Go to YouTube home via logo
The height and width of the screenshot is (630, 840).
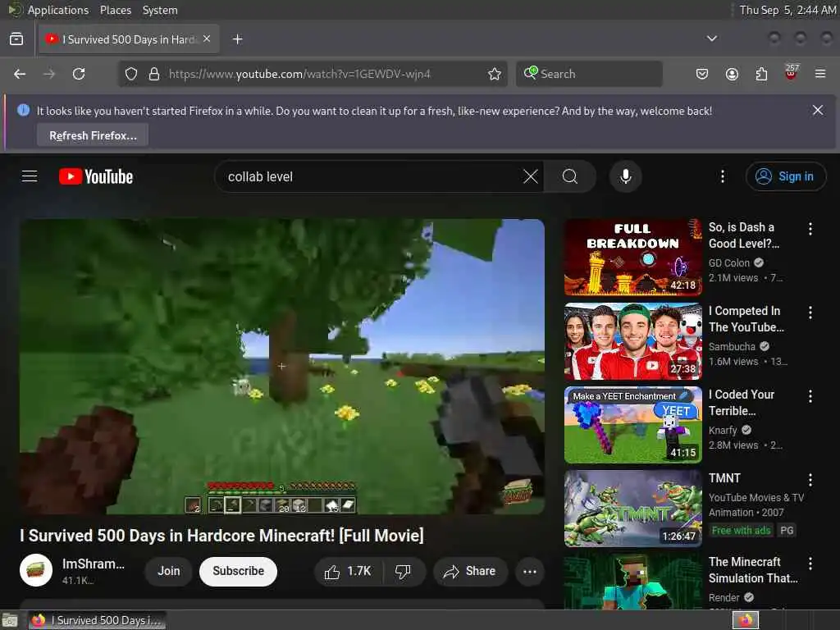tap(96, 176)
